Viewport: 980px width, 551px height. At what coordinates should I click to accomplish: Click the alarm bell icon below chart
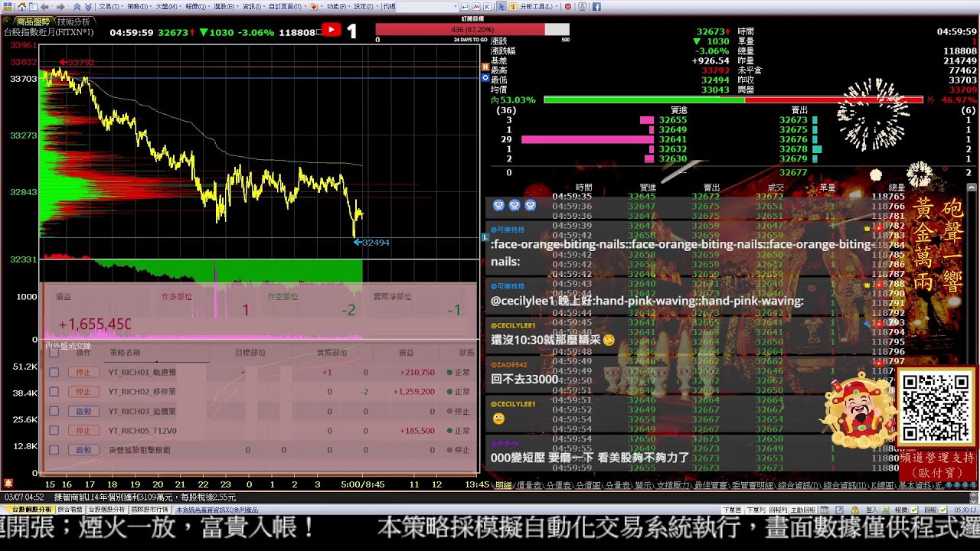[x=8, y=484]
